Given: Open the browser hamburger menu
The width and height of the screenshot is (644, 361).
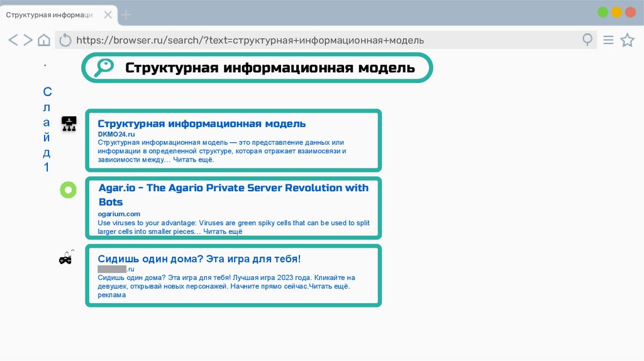Looking at the screenshot, I should pos(608,40).
